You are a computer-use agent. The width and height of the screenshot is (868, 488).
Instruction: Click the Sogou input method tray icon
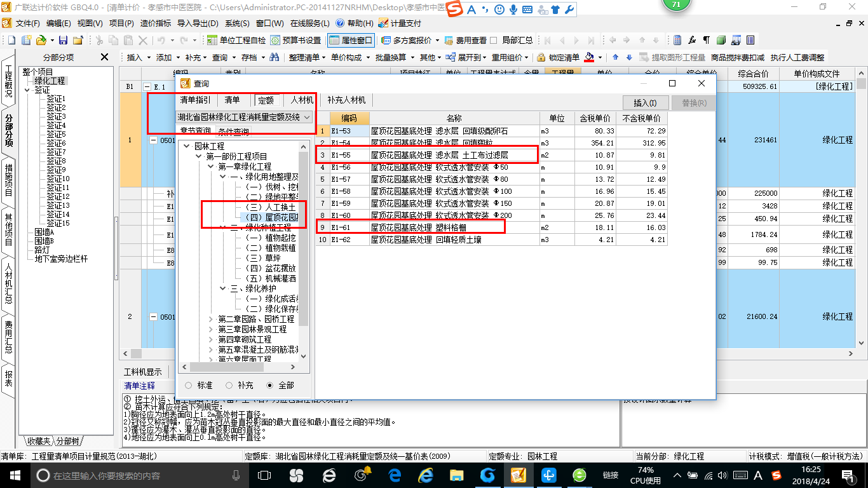(x=776, y=475)
